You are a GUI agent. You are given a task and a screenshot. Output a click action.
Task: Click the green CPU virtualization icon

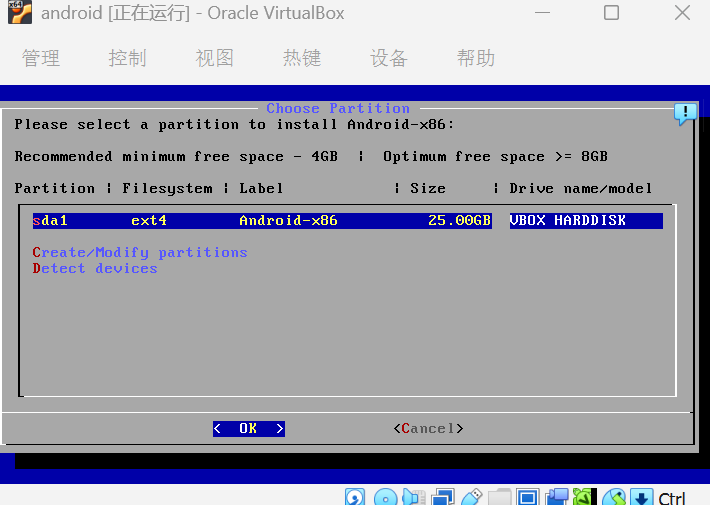(585, 497)
